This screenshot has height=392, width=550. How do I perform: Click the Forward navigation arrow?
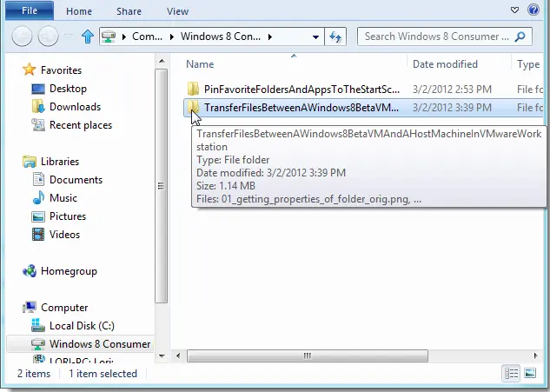click(48, 36)
